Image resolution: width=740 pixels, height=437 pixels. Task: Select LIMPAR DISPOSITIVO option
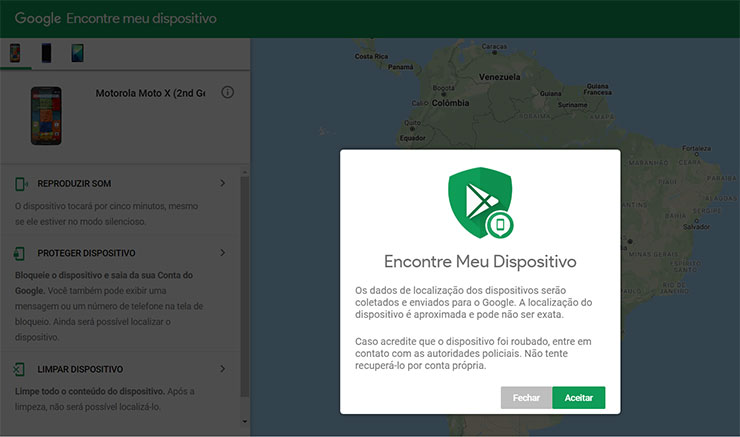[80, 370]
